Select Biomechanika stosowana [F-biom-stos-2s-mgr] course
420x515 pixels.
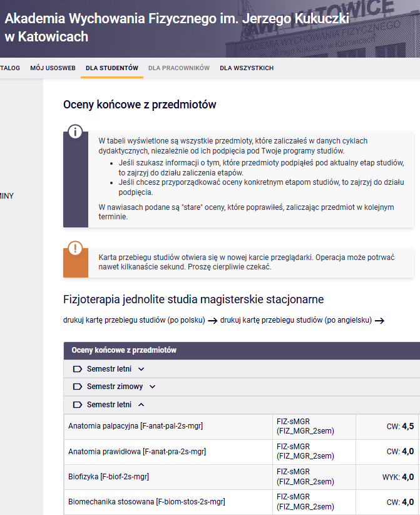pyautogui.click(x=146, y=502)
